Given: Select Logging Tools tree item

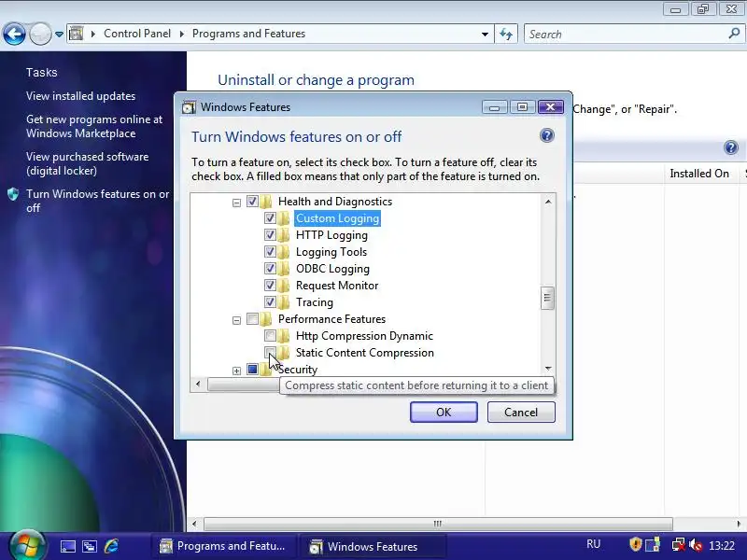Looking at the screenshot, I should (x=331, y=251).
